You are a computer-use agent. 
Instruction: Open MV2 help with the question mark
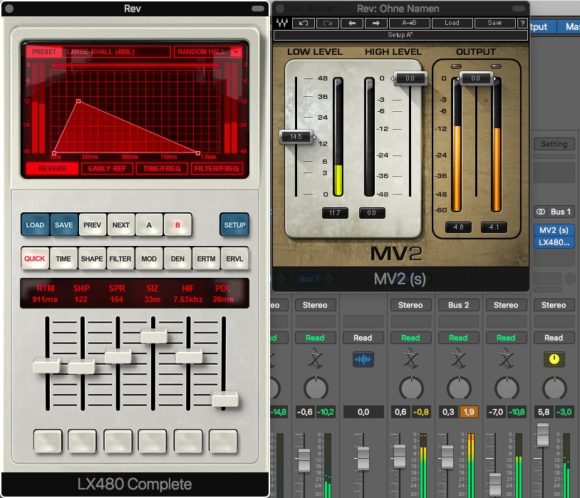coord(522,23)
